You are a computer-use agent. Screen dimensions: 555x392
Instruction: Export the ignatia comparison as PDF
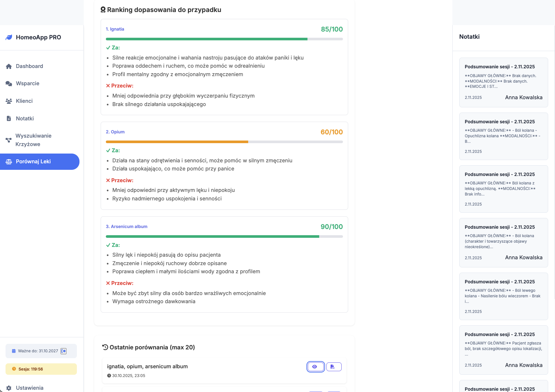click(334, 367)
